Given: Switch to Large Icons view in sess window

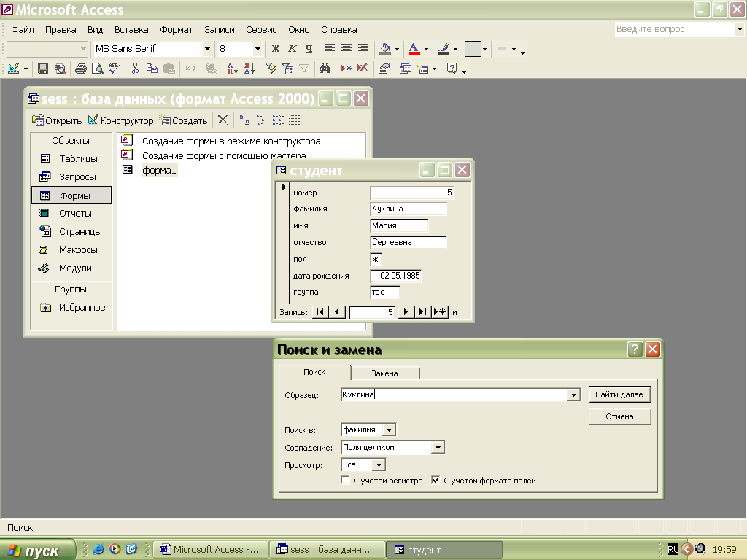Looking at the screenshot, I should pyautogui.click(x=244, y=120).
